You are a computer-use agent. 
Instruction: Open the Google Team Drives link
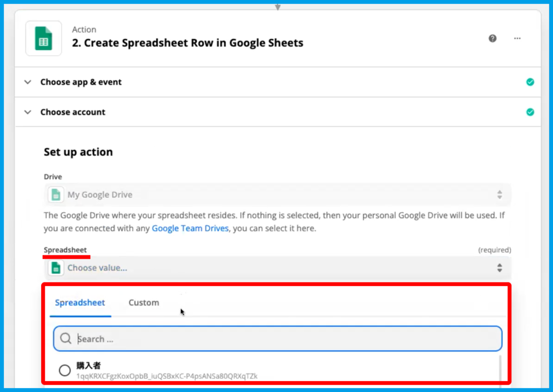point(191,228)
